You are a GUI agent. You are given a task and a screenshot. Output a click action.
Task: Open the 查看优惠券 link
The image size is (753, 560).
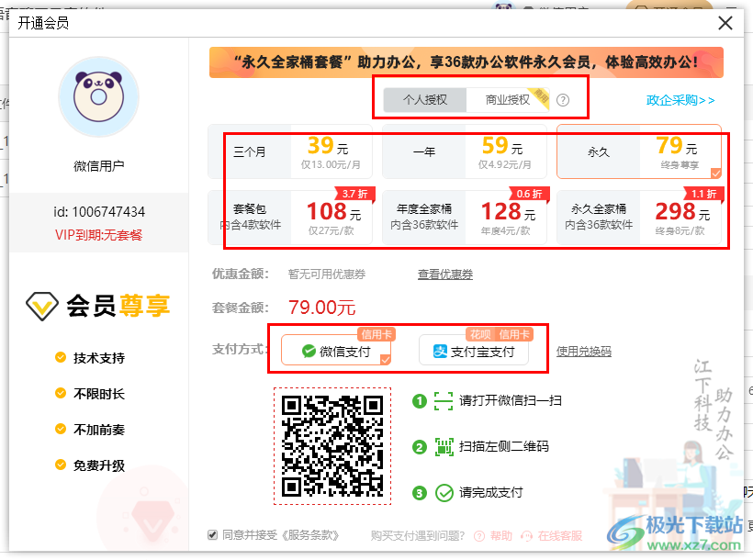(445, 274)
